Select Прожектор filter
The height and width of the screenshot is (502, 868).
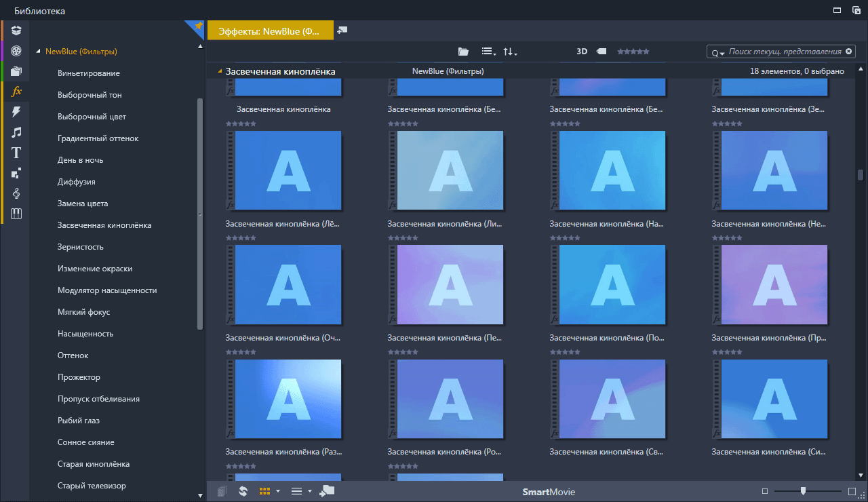point(79,377)
